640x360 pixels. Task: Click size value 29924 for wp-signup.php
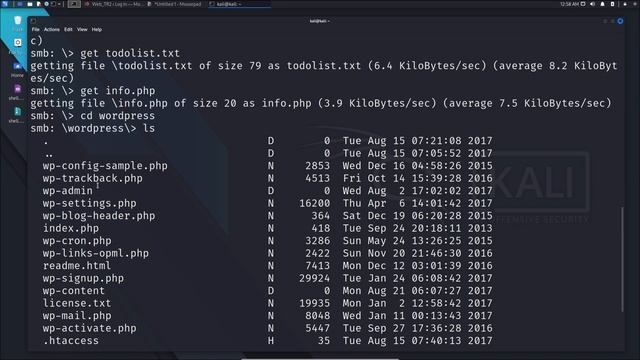coord(314,278)
